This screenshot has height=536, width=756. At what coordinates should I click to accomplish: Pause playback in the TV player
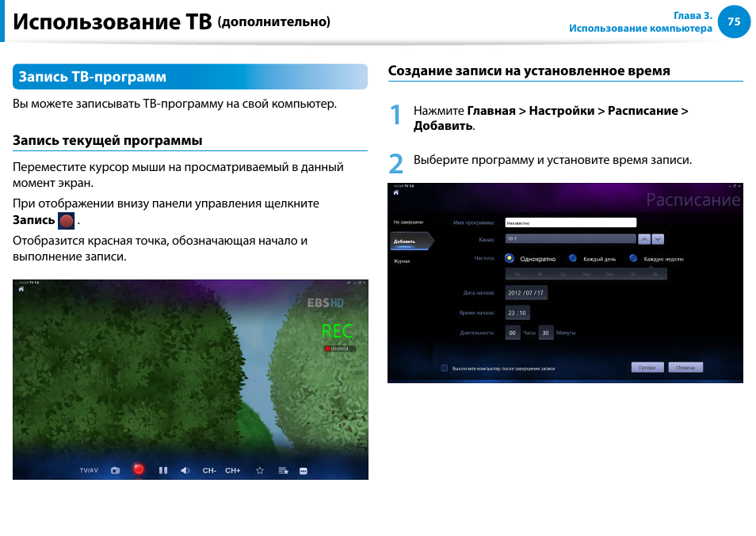(x=163, y=470)
